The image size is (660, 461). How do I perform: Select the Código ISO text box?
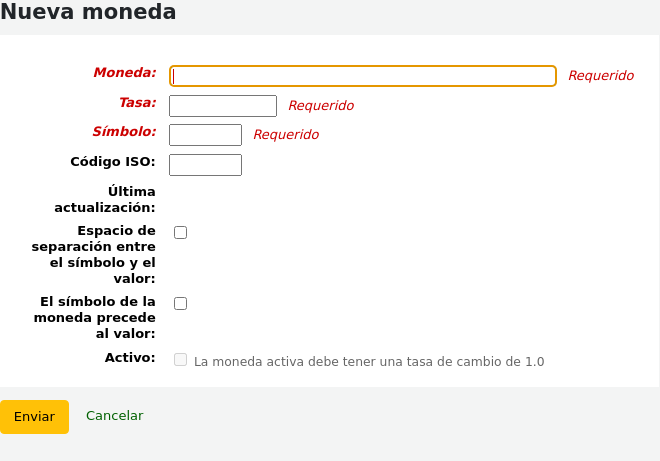(205, 165)
